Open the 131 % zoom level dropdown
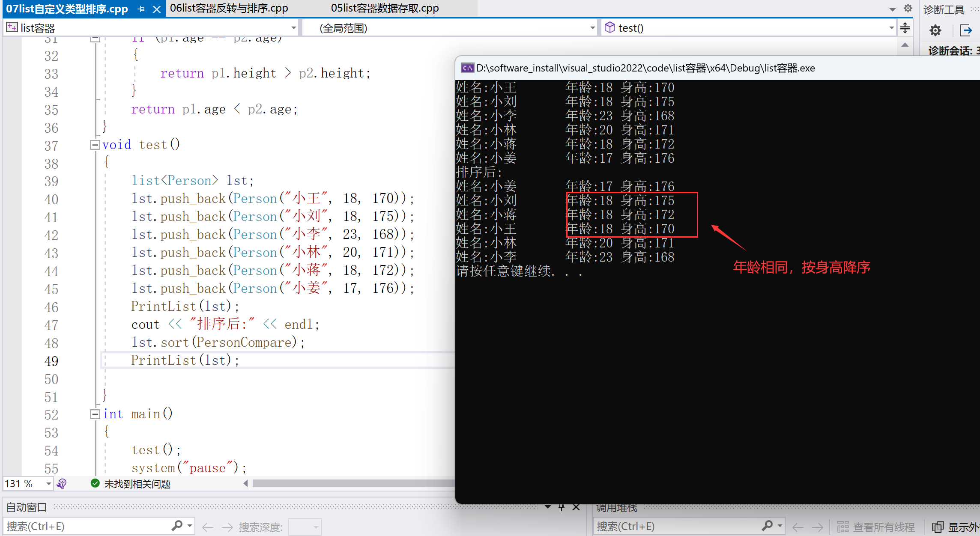980x536 pixels. click(48, 484)
